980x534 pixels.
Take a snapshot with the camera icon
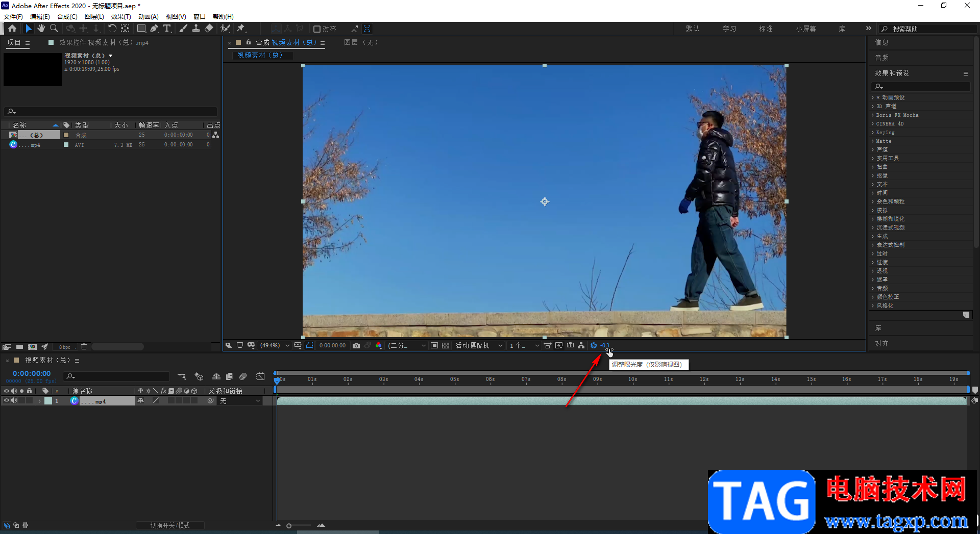tap(356, 345)
